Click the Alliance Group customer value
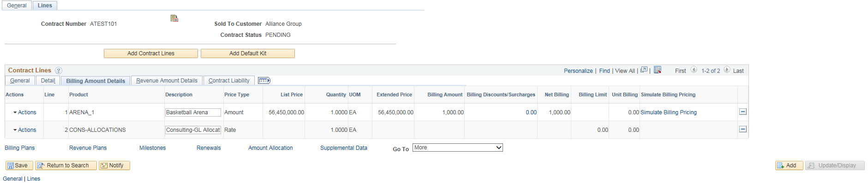 coord(283,24)
